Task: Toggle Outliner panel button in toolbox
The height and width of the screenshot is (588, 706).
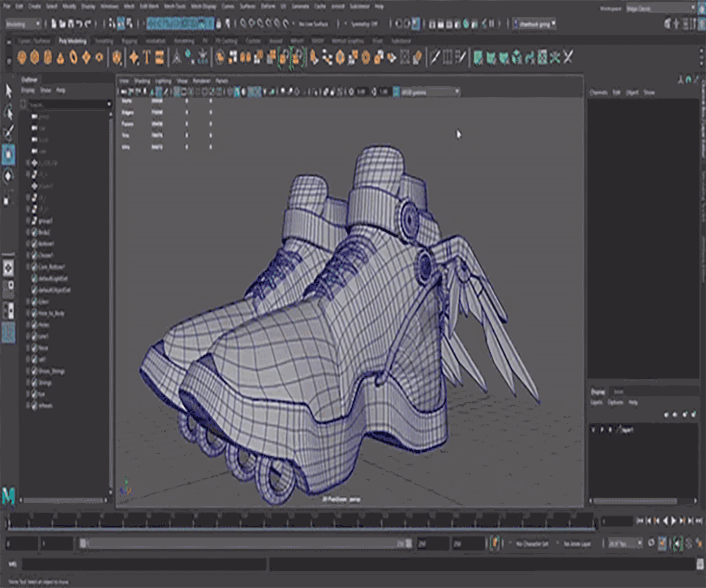Action: coord(8,333)
